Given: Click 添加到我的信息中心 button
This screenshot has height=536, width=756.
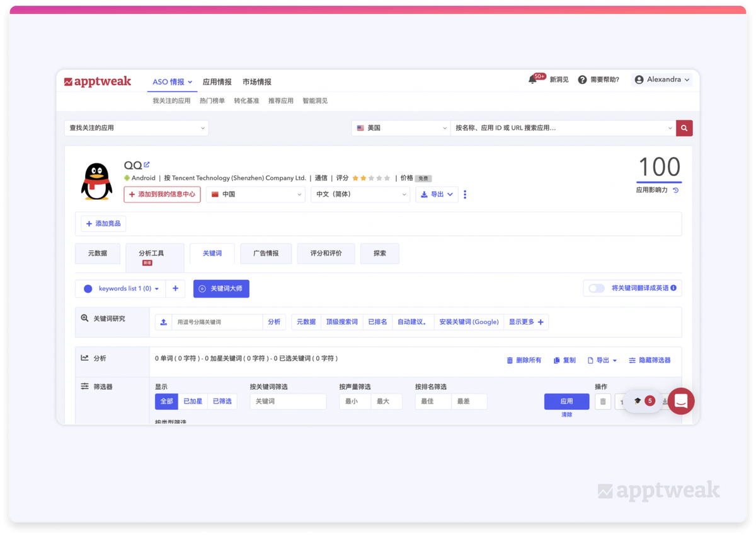Looking at the screenshot, I should pyautogui.click(x=163, y=194).
